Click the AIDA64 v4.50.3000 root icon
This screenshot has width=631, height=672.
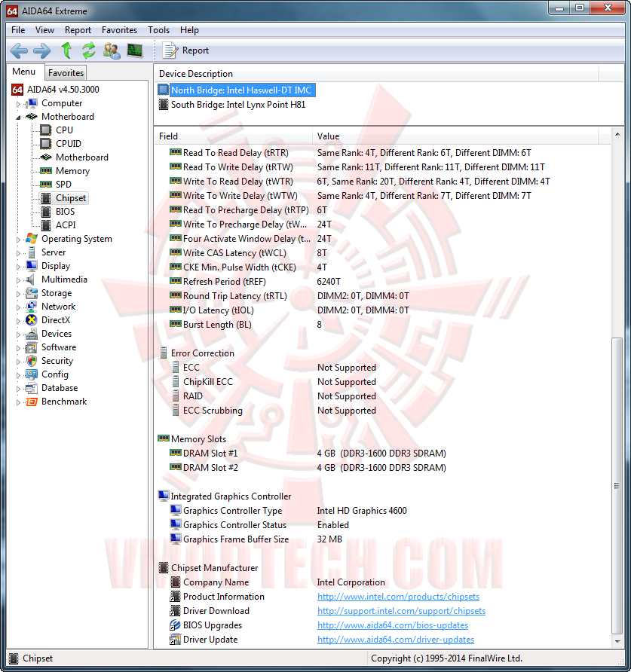[17, 90]
